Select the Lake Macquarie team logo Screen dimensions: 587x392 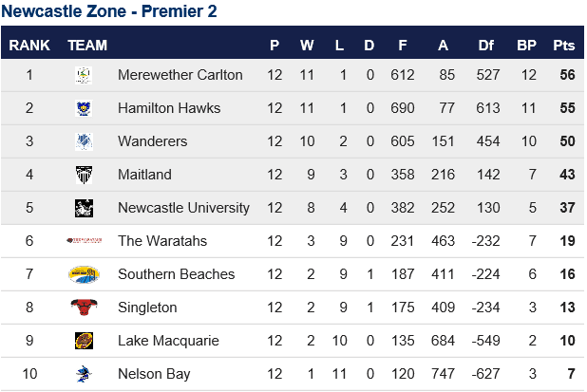point(84,341)
